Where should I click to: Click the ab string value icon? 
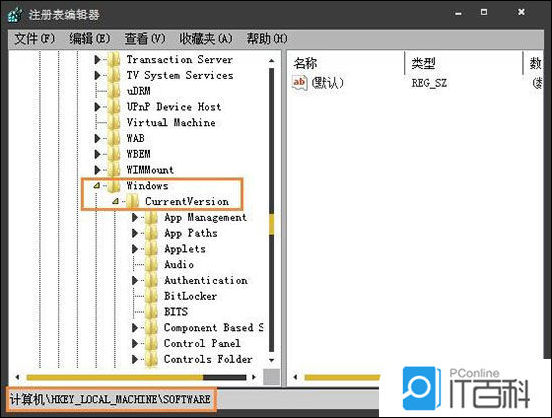(x=300, y=83)
